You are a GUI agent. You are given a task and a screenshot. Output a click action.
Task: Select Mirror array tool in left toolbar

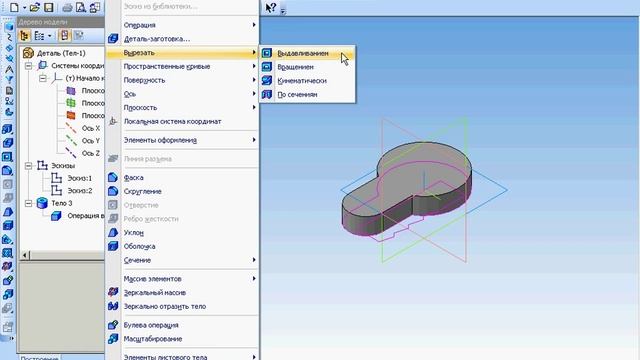8,267
